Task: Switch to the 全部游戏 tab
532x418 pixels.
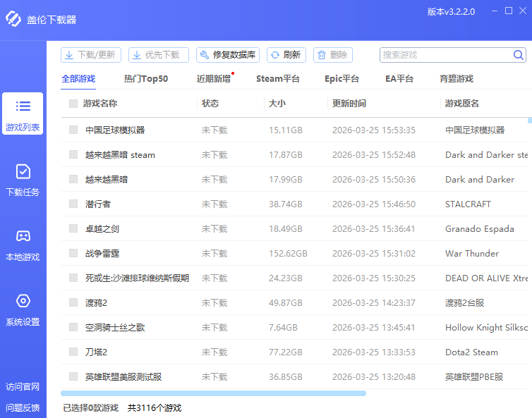Action: (x=78, y=79)
